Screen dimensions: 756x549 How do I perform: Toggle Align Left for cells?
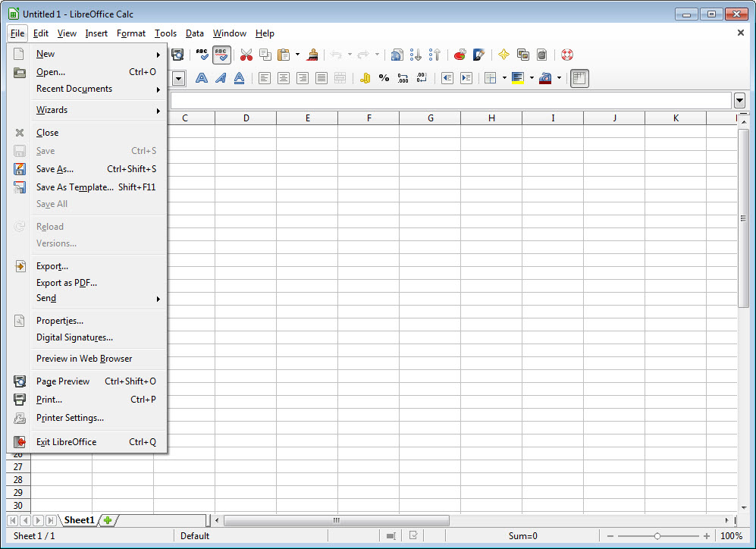[x=264, y=78]
